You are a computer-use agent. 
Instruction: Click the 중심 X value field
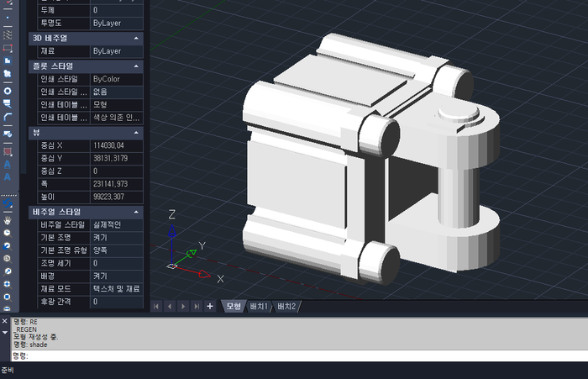tap(117, 145)
